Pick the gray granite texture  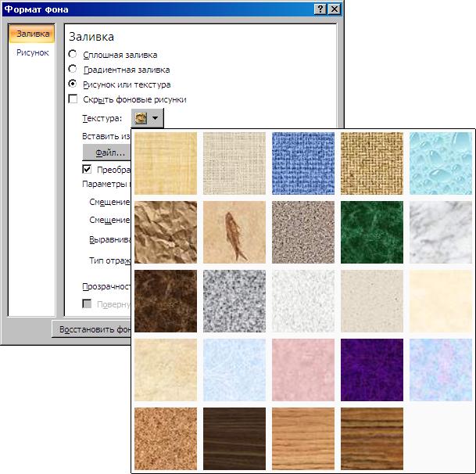pyautogui.click(x=234, y=301)
